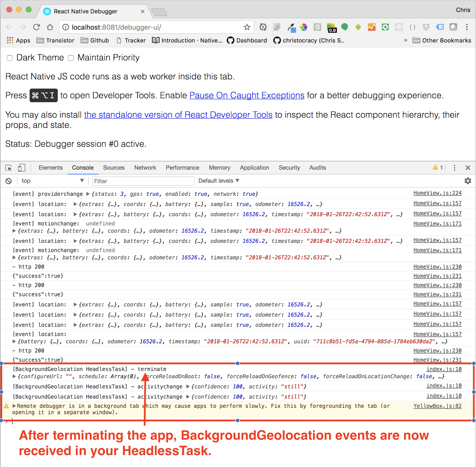Switch to the Network tab

pos(145,168)
